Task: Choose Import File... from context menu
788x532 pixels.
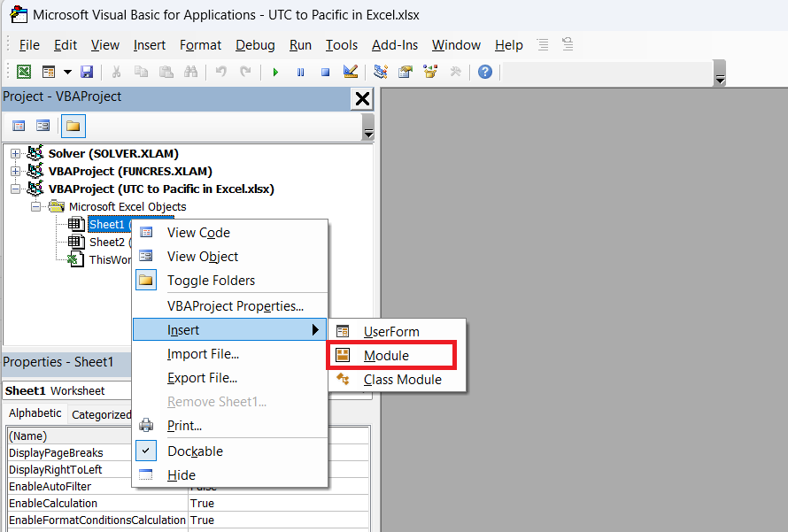Action: pyautogui.click(x=230, y=354)
